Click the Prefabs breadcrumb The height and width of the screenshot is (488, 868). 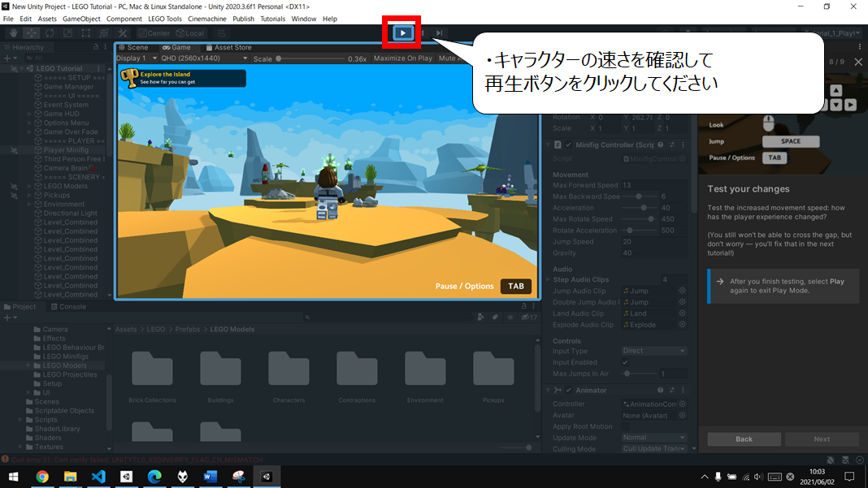[188, 329]
